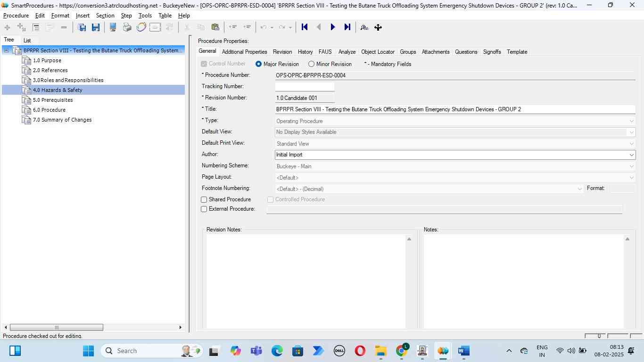The width and height of the screenshot is (644, 362).
Task: Open the Numbering Scheme dropdown
Action: coord(631,166)
